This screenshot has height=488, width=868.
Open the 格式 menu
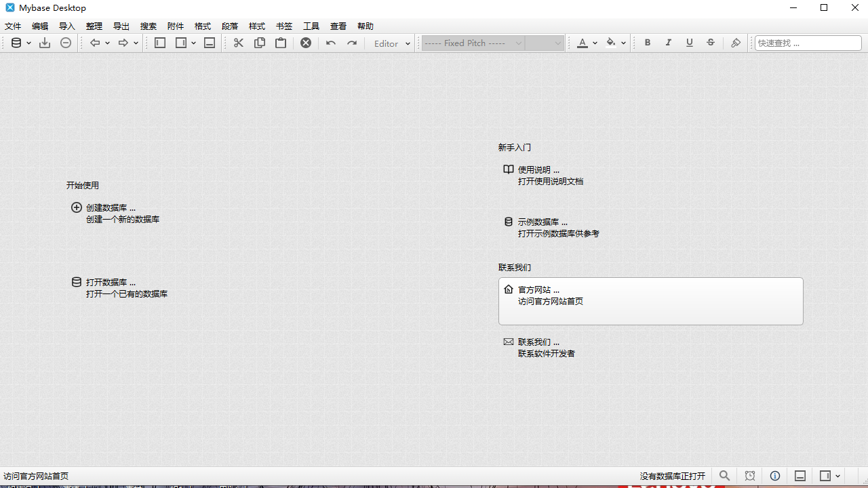point(202,26)
